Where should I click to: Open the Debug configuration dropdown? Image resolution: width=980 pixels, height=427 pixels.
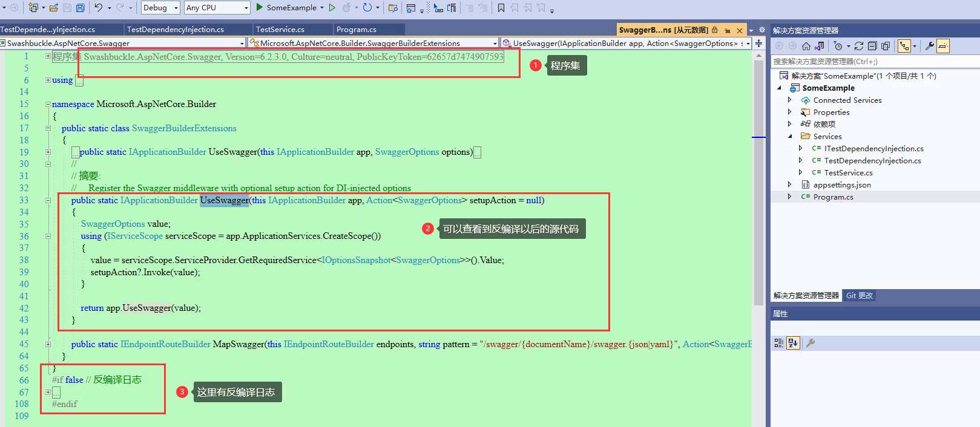point(160,8)
